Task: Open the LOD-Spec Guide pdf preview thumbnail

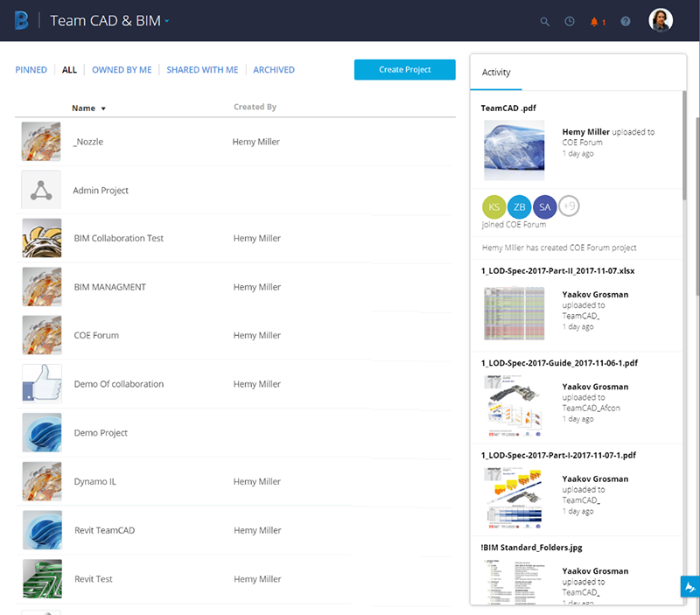Action: (x=514, y=405)
